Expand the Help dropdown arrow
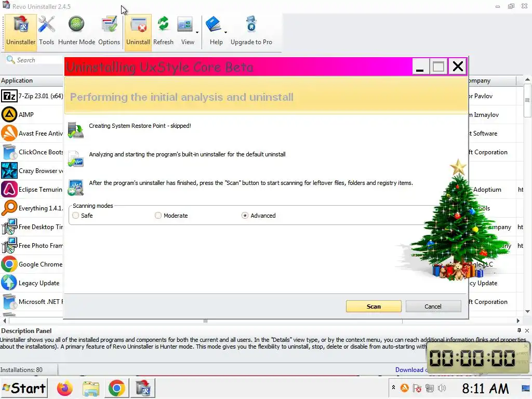Image resolution: width=532 pixels, height=399 pixels. tap(225, 33)
